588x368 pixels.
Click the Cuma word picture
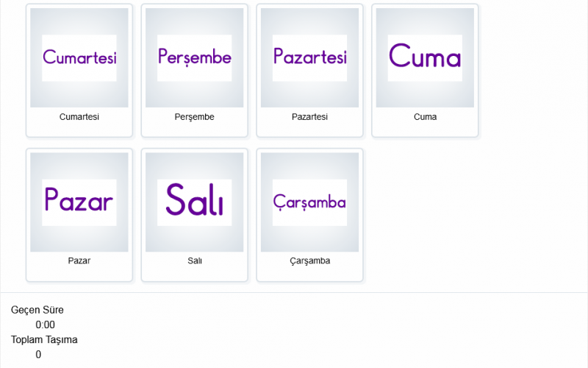(x=425, y=57)
